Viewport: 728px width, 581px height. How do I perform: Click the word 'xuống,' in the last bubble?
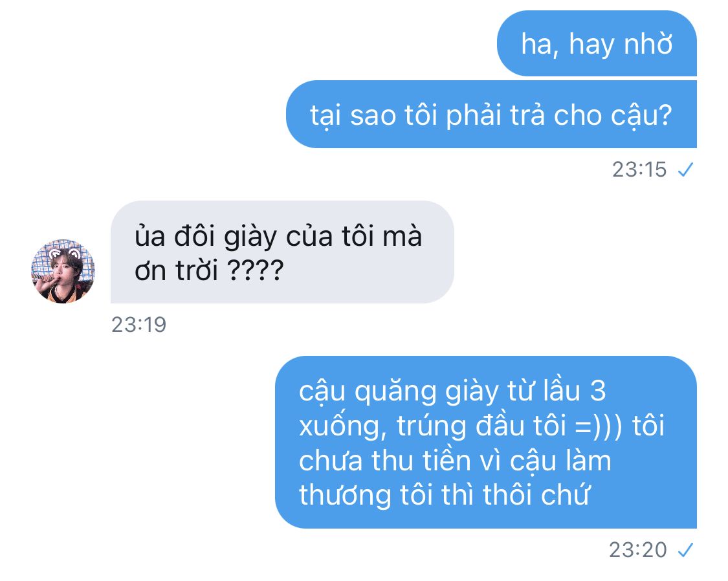(343, 427)
